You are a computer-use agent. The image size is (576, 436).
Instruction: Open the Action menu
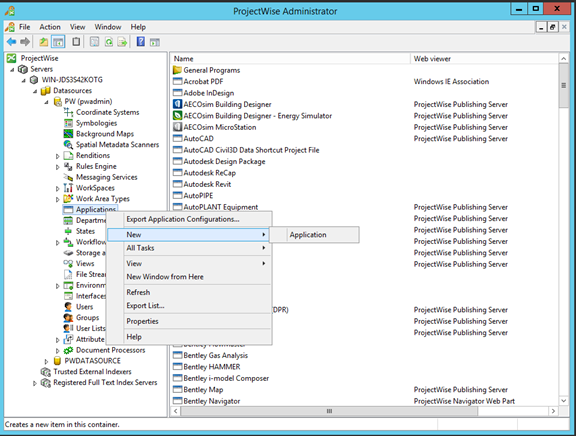pyautogui.click(x=50, y=27)
